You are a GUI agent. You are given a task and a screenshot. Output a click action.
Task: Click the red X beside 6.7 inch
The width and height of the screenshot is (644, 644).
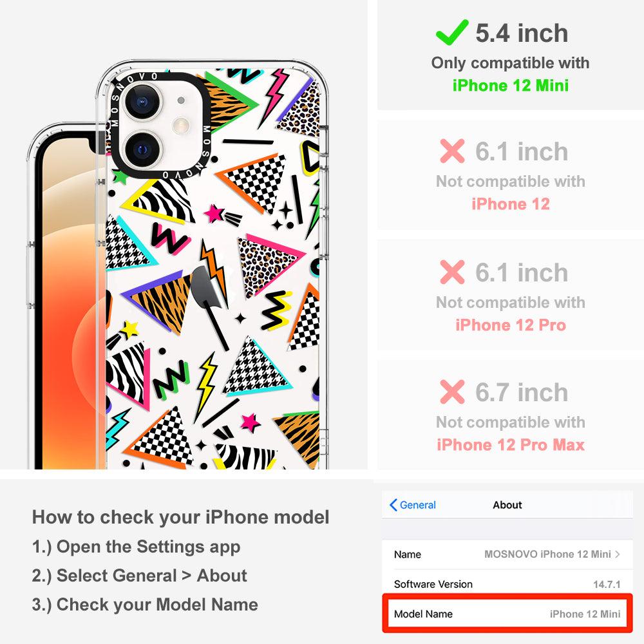pos(452,392)
